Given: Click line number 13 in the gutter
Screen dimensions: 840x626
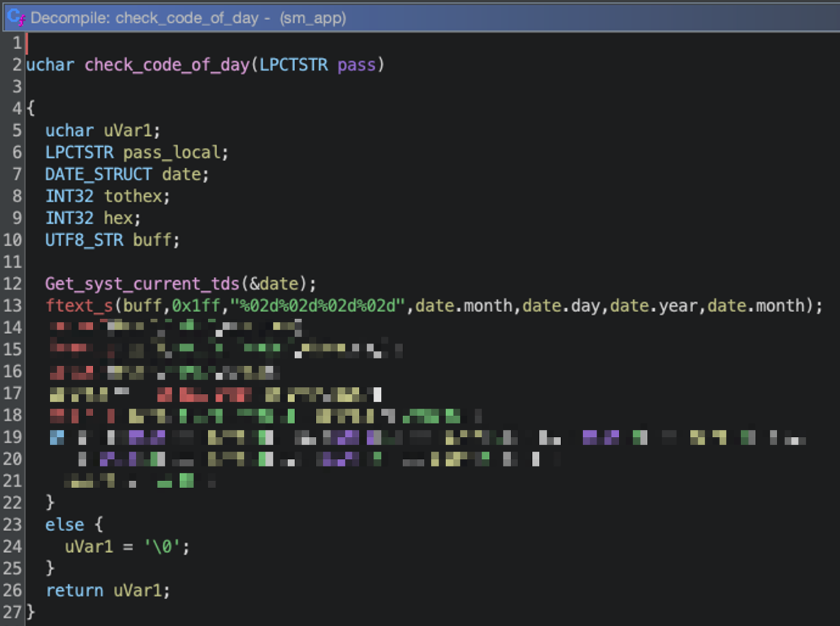Looking at the screenshot, I should [x=12, y=306].
